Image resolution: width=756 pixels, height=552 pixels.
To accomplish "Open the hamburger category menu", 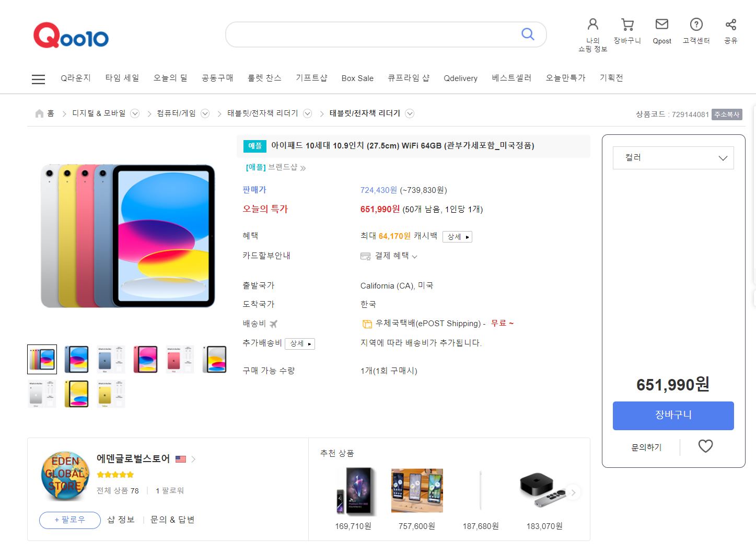I will point(38,79).
